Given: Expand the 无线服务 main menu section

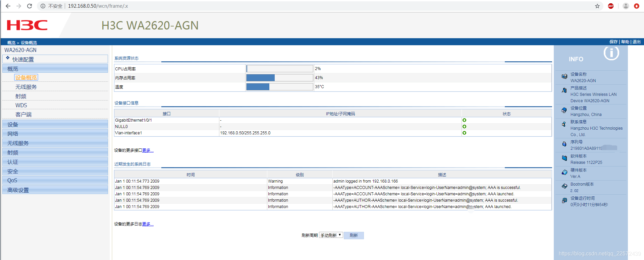Looking at the screenshot, I should coord(55,143).
